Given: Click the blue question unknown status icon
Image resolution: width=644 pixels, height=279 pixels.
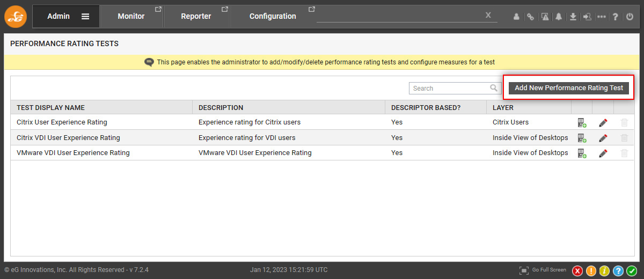Looking at the screenshot, I should pos(618,270).
